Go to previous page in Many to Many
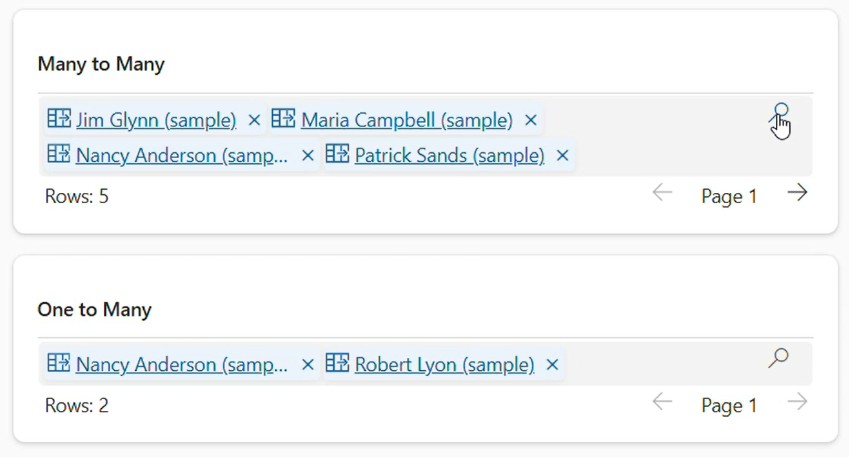849x457 pixels. click(x=662, y=193)
